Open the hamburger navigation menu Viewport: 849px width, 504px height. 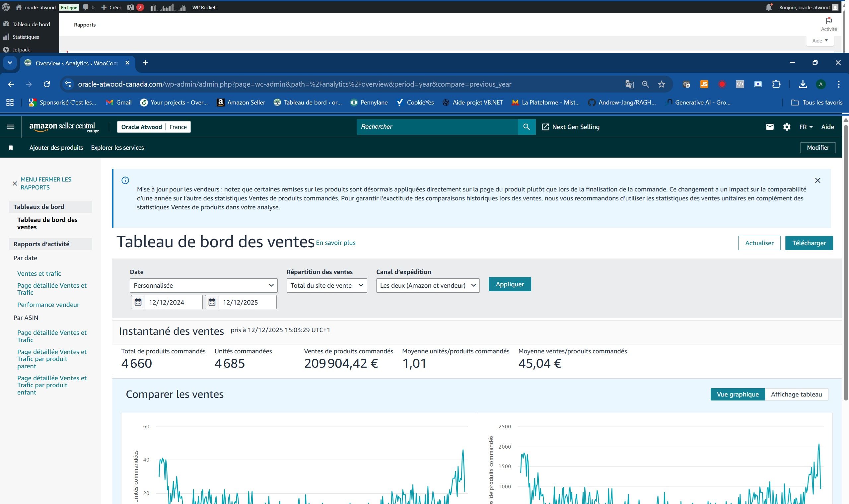11,127
